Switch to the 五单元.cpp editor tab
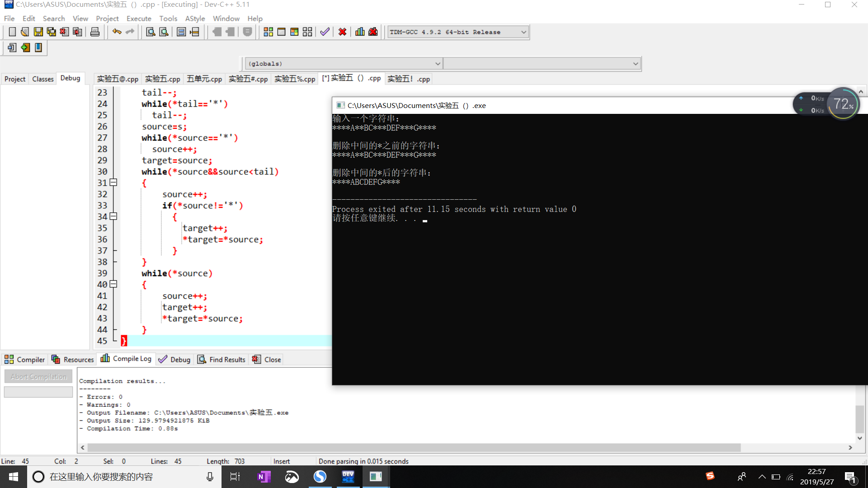 tap(204, 79)
